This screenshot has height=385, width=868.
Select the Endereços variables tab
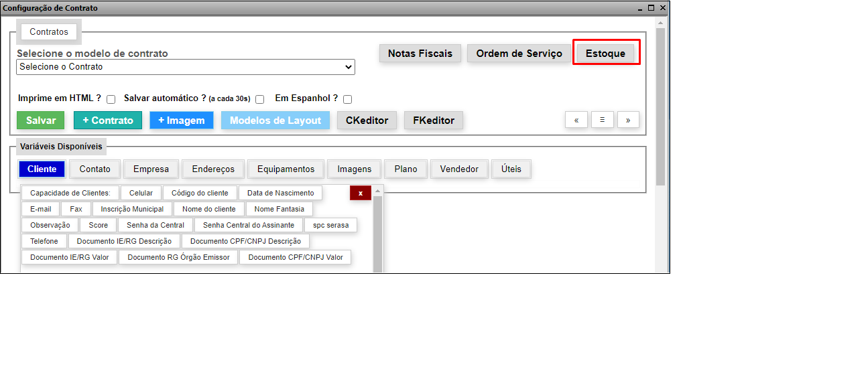coord(213,169)
